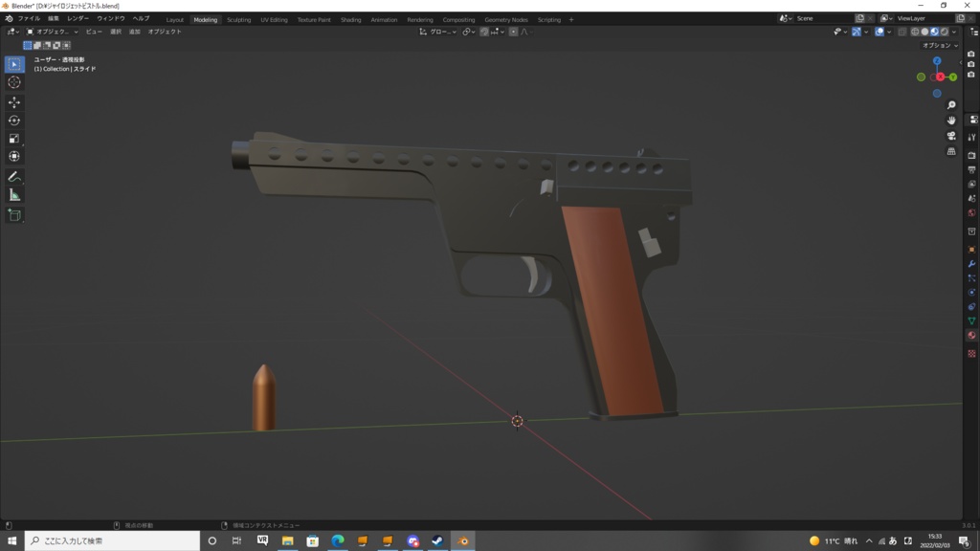
Task: Open snapping options dropdown
Action: tap(498, 32)
